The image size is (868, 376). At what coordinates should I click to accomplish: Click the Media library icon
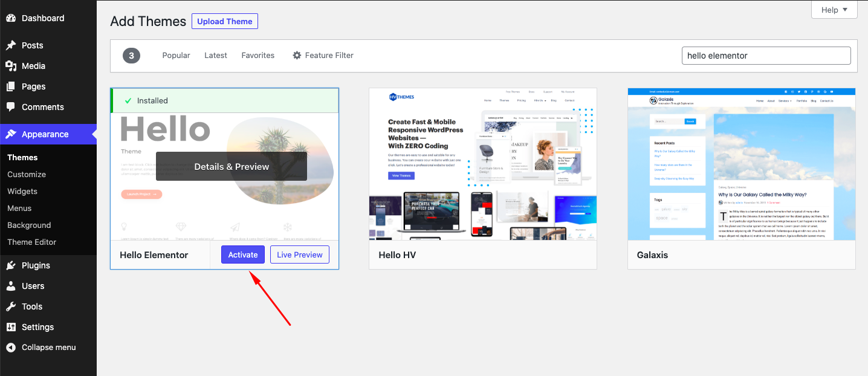[11, 66]
